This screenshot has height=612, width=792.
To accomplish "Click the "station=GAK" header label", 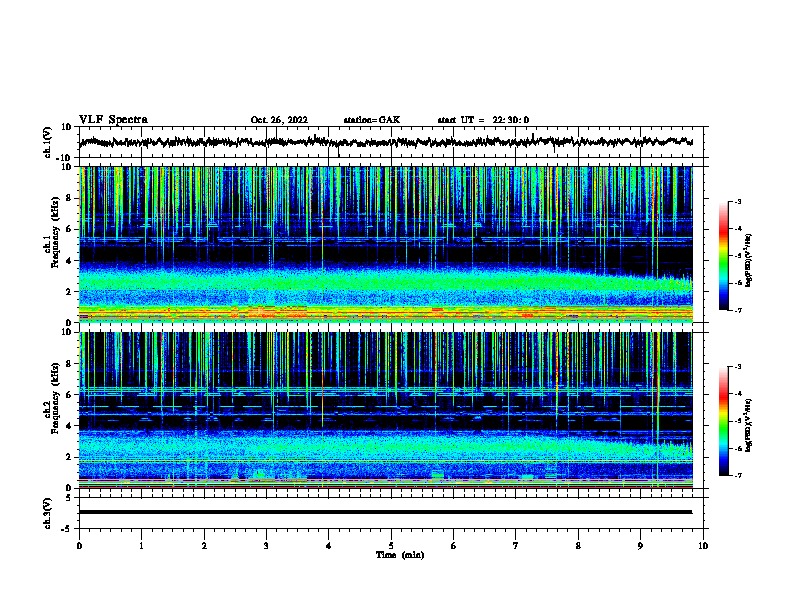I will click(372, 120).
